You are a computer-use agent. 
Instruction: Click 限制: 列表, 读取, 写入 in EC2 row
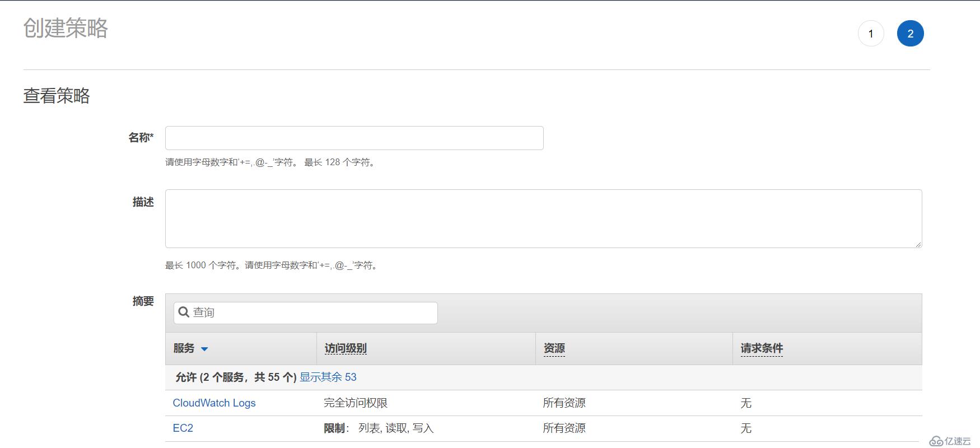click(x=379, y=428)
